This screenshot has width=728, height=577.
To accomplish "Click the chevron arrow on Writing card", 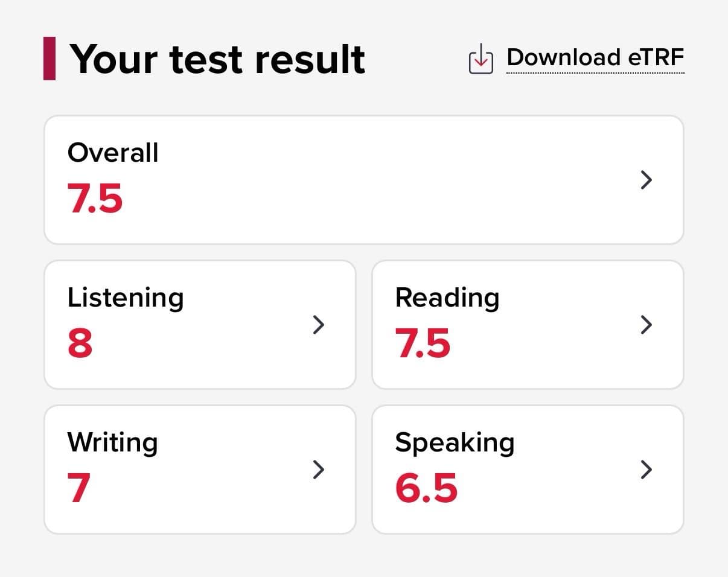I will click(x=319, y=470).
